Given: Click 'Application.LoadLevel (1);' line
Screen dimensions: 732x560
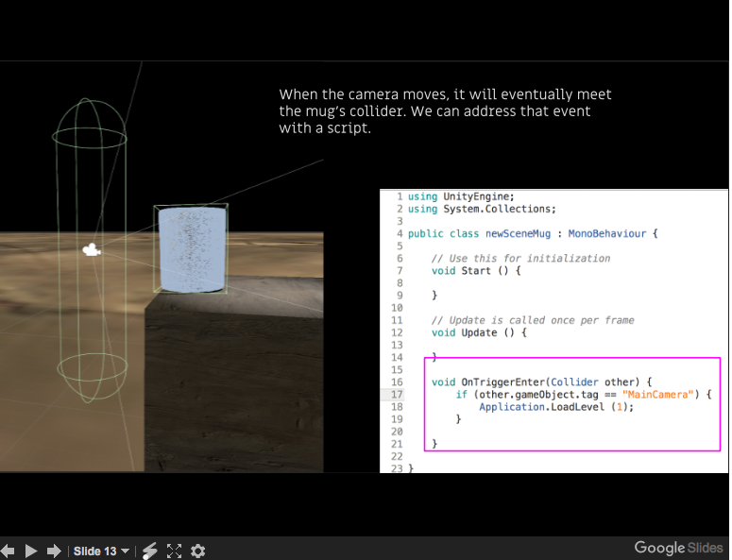Looking at the screenshot, I should tap(556, 407).
